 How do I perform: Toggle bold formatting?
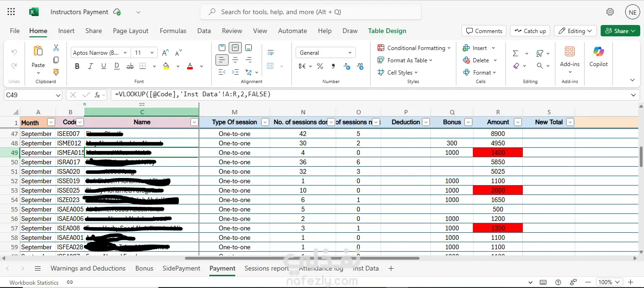pos(77,66)
